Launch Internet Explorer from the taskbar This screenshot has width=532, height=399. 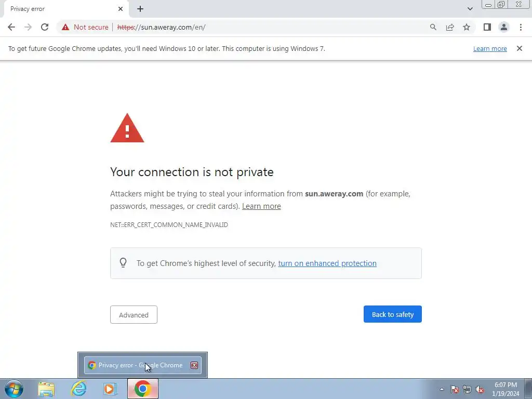point(78,389)
